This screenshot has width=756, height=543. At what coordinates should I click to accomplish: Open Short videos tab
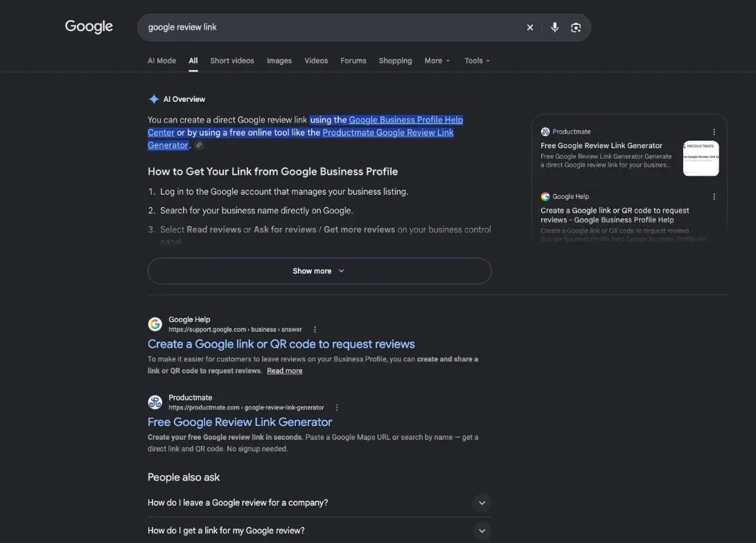tap(232, 61)
